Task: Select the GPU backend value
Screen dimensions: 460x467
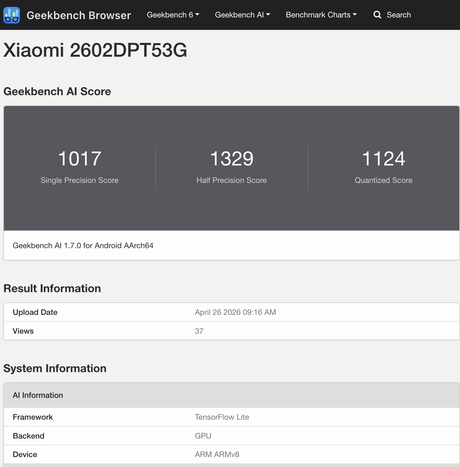Action: (x=203, y=436)
